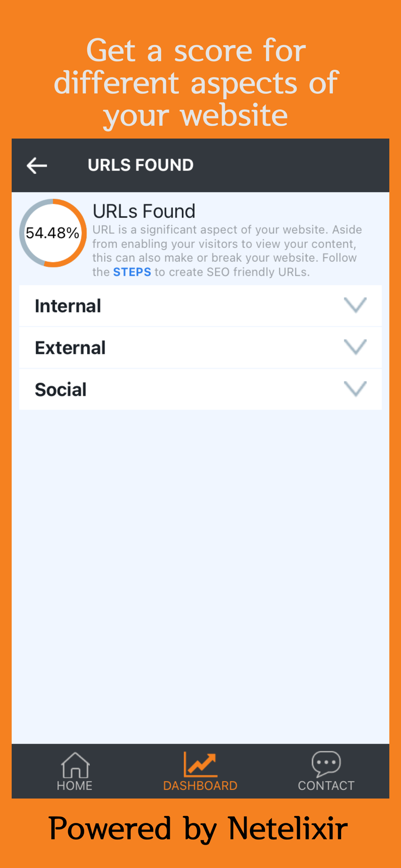Click the Social row label
The image size is (401, 868).
pos(61,389)
